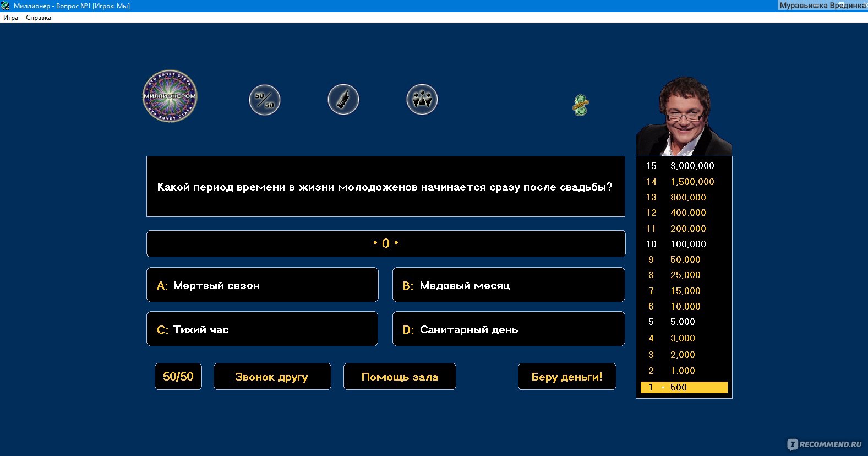
Task: Choose answer D: Санитарный день
Action: 509,329
